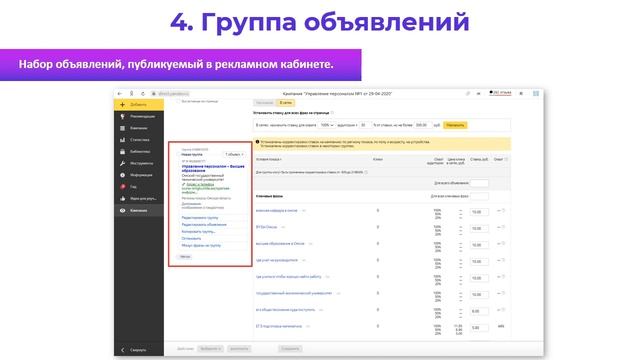Click the second blue link under the ad preview
This screenshot has width=640, height=360.
tap(204, 225)
